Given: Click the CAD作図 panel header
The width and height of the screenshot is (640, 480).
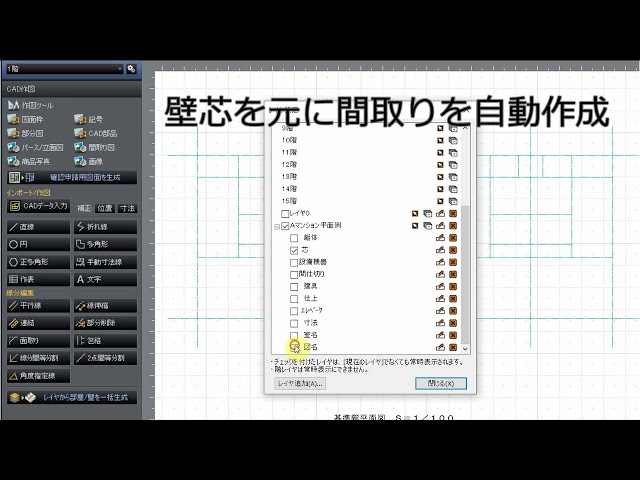Looking at the screenshot, I should pos(72,89).
